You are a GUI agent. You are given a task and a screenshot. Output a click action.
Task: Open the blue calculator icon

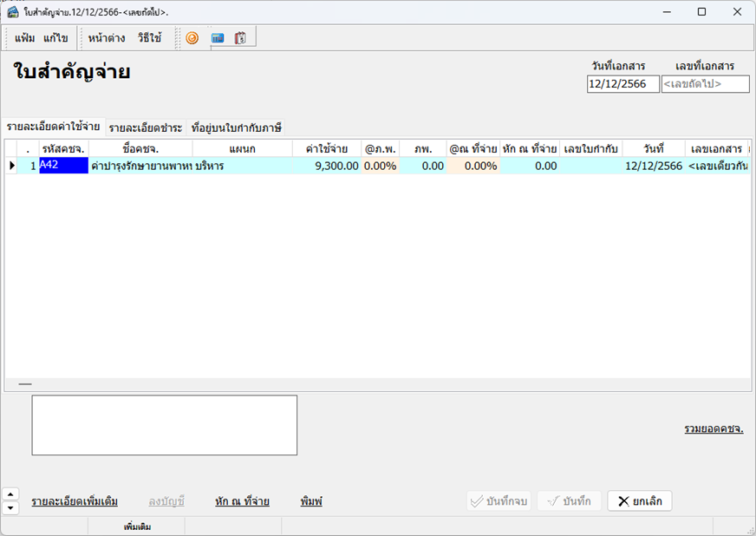coord(218,38)
